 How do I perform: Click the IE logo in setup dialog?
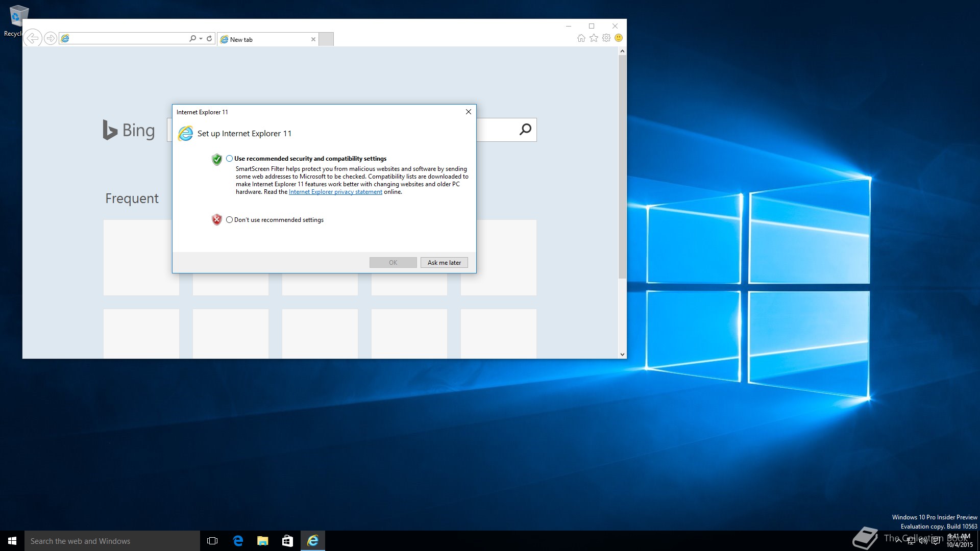(185, 134)
